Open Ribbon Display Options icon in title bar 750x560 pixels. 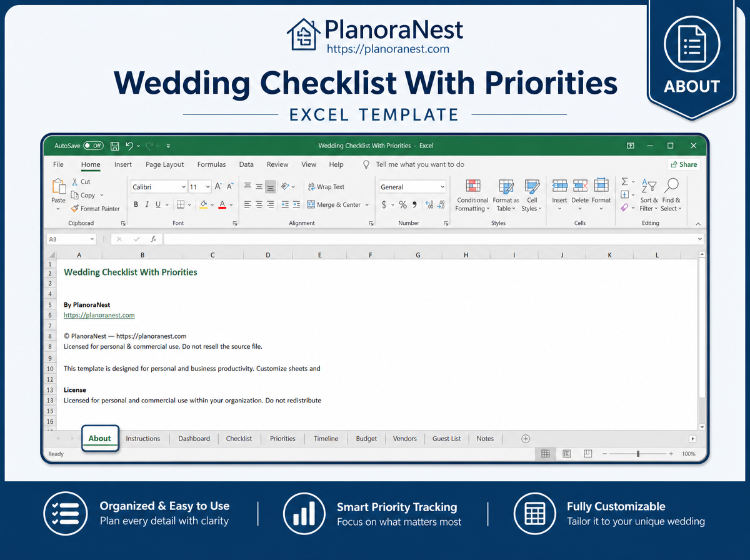click(631, 146)
